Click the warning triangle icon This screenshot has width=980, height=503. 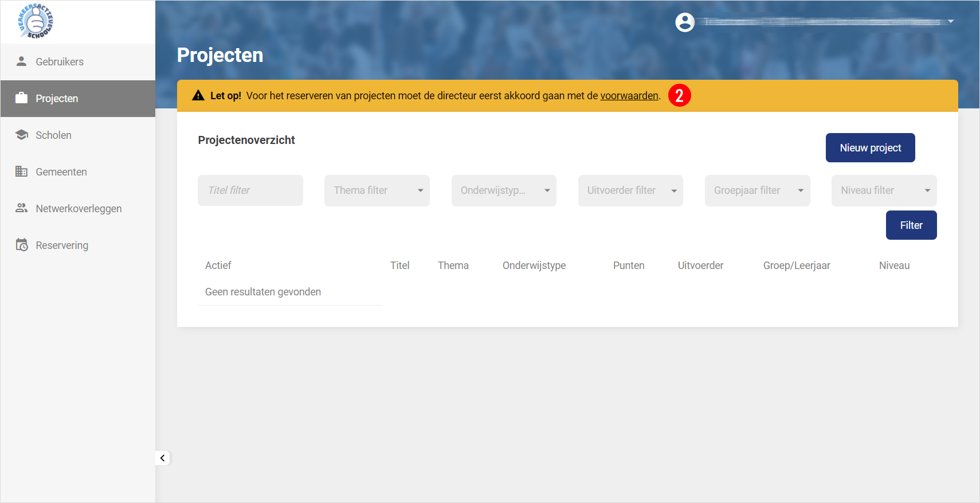point(198,96)
